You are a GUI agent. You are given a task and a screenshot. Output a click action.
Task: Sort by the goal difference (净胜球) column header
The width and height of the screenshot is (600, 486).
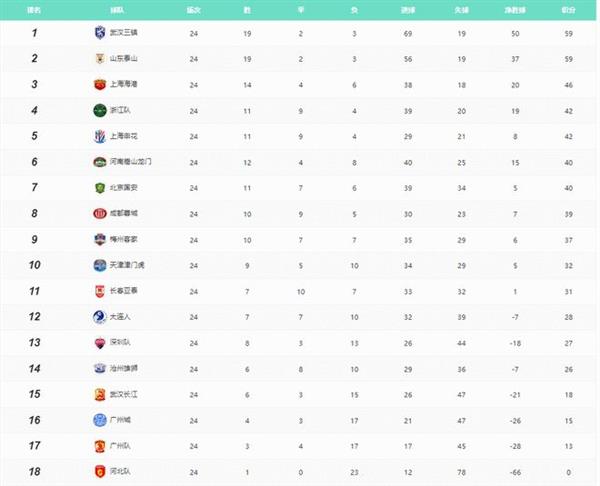coord(515,10)
